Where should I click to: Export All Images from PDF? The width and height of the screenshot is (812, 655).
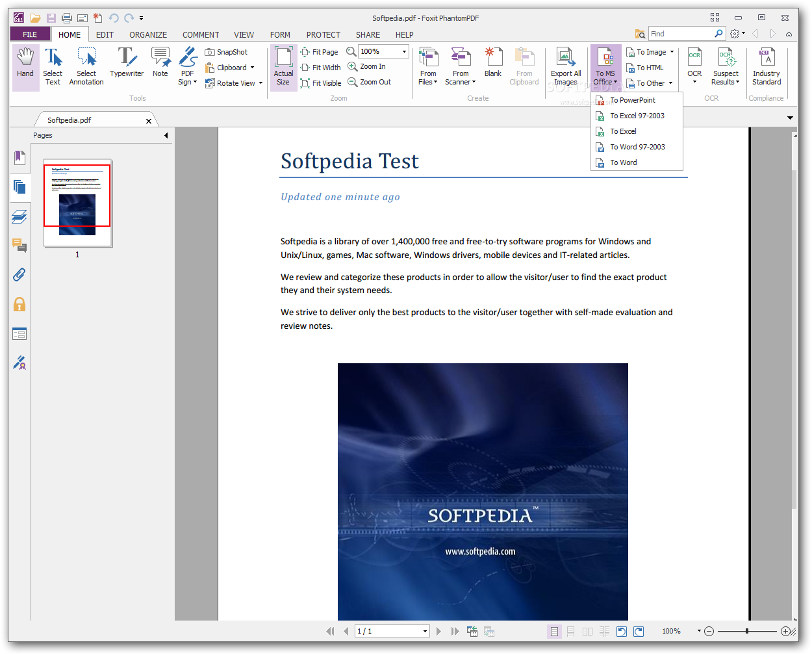coord(566,67)
